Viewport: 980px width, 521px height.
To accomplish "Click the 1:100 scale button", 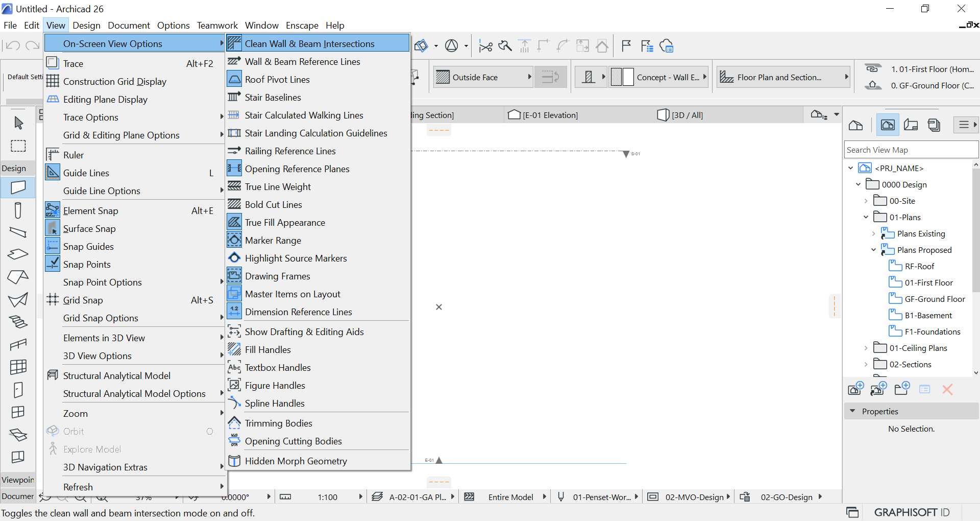I will (x=327, y=497).
